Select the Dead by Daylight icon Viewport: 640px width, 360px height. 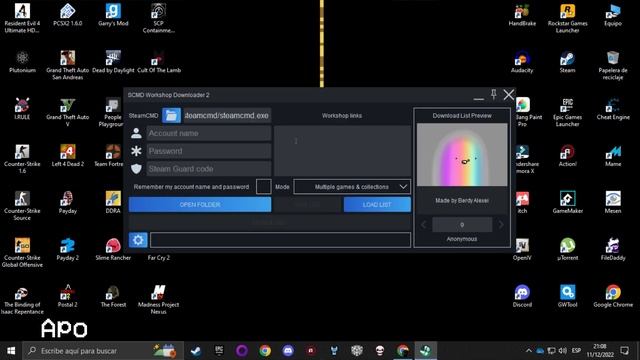coord(113,62)
